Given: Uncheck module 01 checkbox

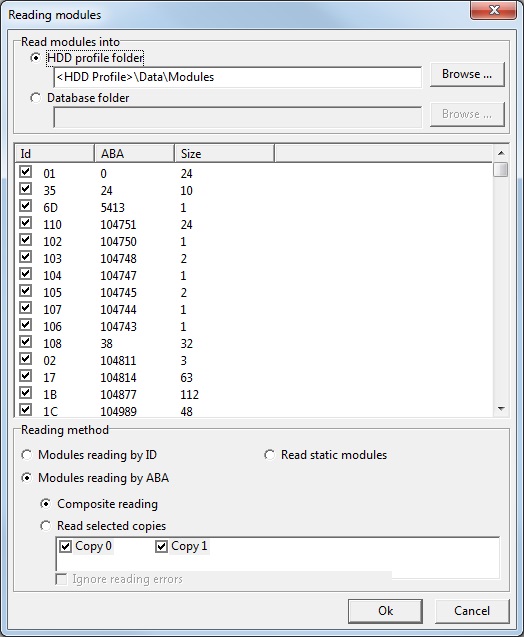Looking at the screenshot, I should (26, 172).
